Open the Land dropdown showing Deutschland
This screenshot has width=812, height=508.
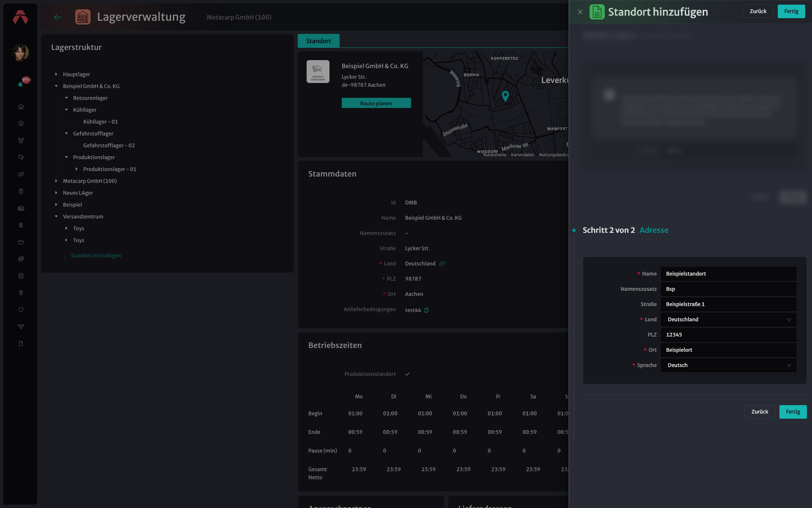coord(728,320)
